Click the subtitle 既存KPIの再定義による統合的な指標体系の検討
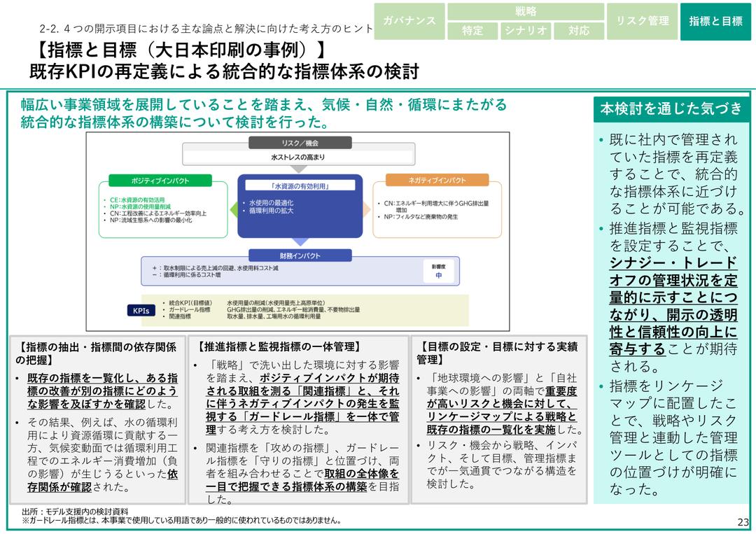756x534 pixels. tap(224, 72)
